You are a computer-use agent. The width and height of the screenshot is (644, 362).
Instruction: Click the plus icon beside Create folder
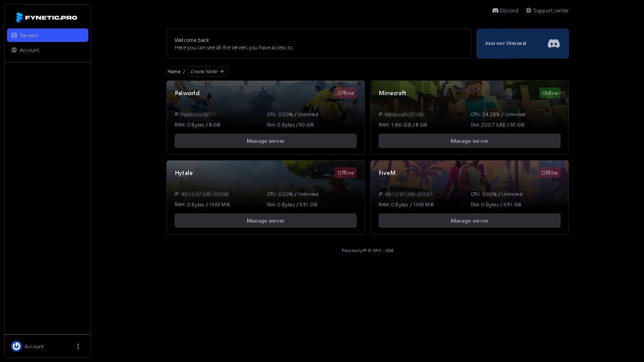point(222,71)
